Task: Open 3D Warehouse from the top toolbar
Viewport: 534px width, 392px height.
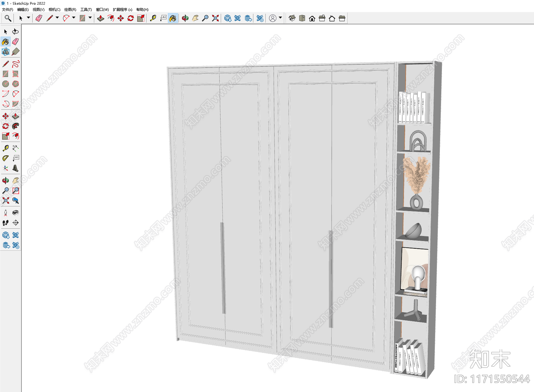Action: (228, 18)
